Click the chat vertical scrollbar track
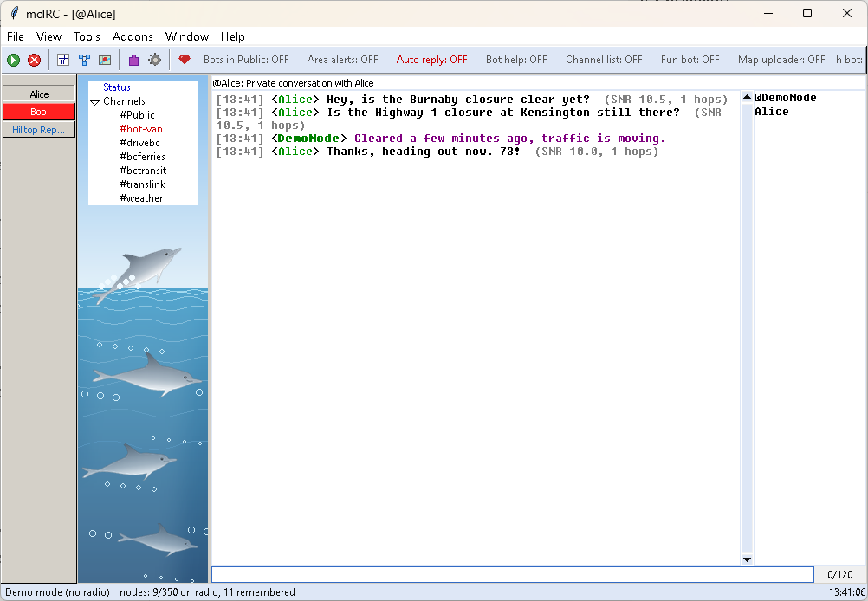Viewport: 868px width, 601px height. (747, 328)
